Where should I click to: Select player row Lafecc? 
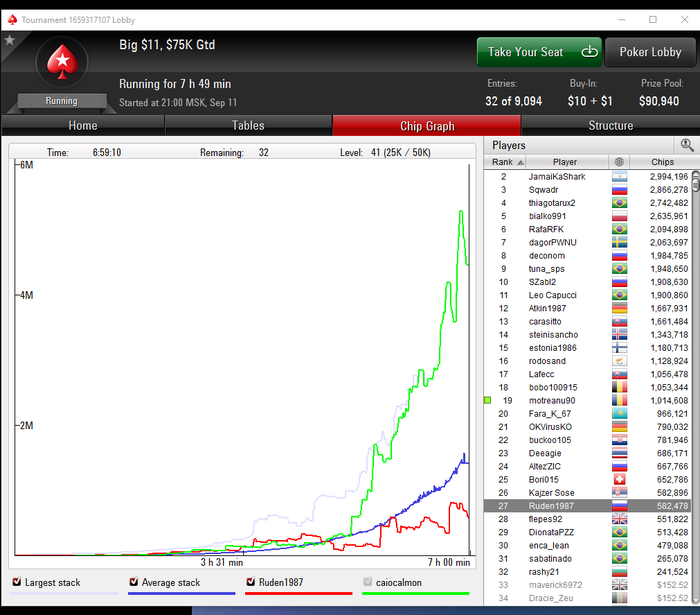click(588, 374)
